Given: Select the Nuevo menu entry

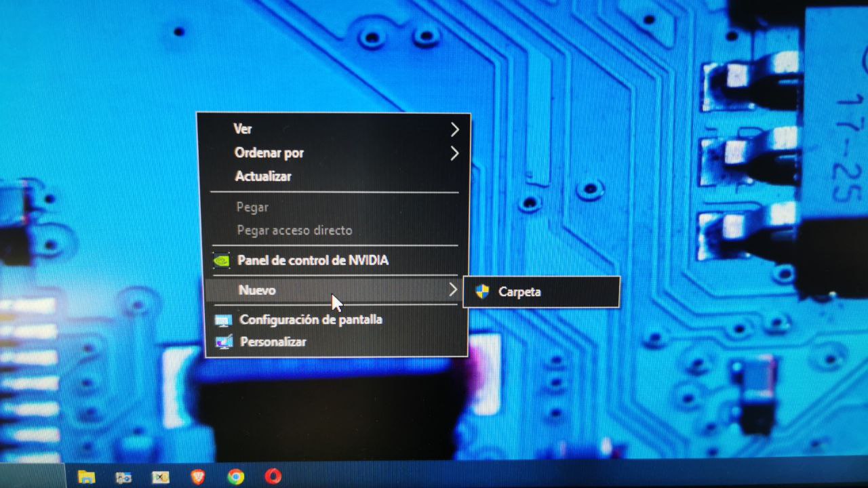Looking at the screenshot, I should [335, 290].
